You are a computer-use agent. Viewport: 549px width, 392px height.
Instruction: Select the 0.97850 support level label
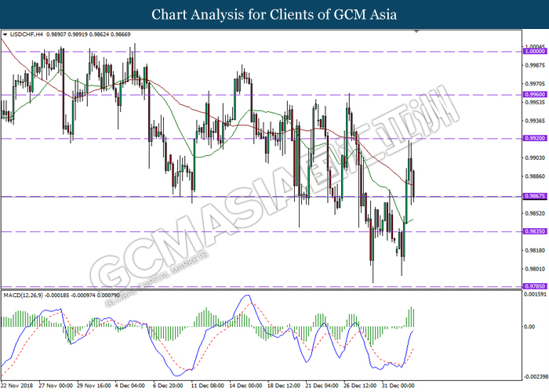pyautogui.click(x=535, y=286)
